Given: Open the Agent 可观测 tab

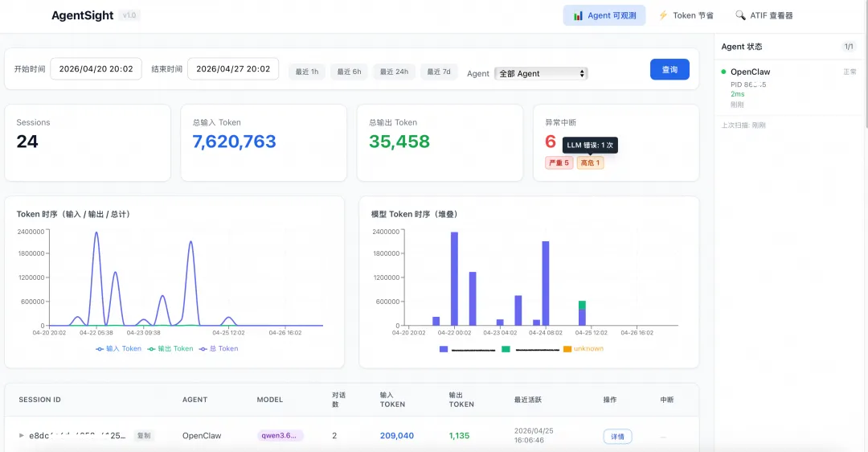Looking at the screenshot, I should click(604, 15).
